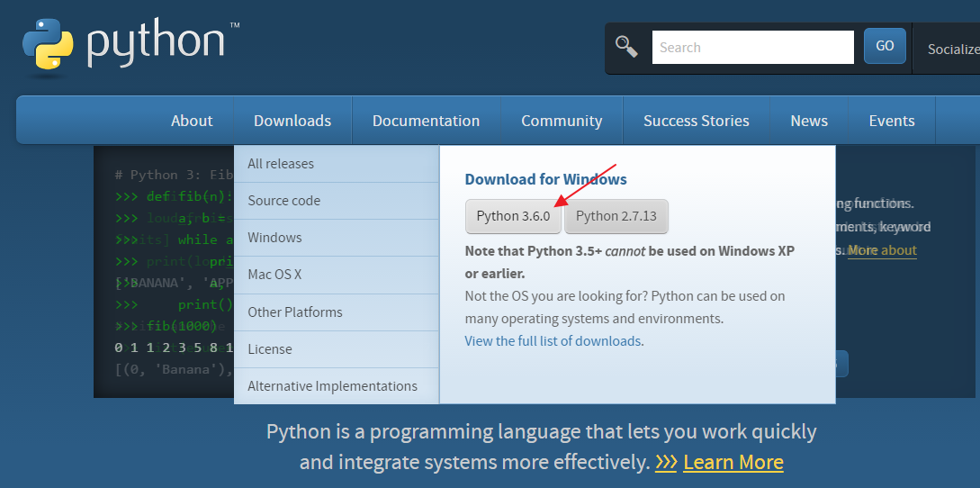The width and height of the screenshot is (980, 488).
Task: Open the Documentation navigation menu
Action: tap(426, 121)
